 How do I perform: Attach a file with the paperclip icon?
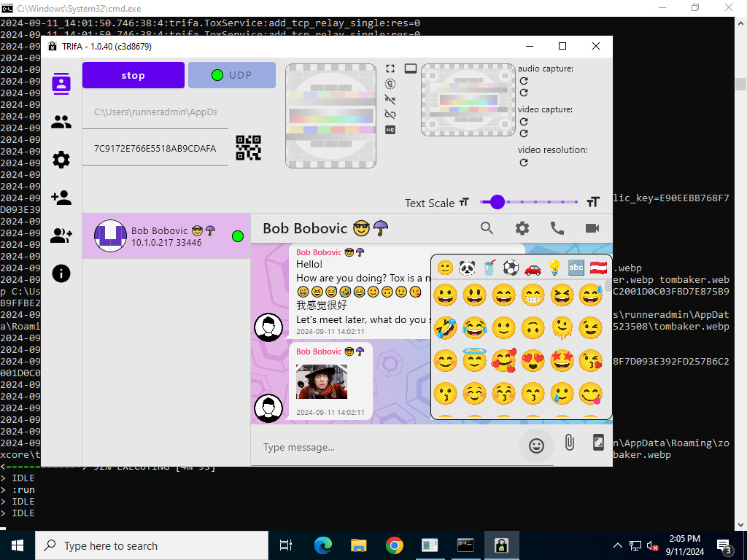click(x=569, y=443)
